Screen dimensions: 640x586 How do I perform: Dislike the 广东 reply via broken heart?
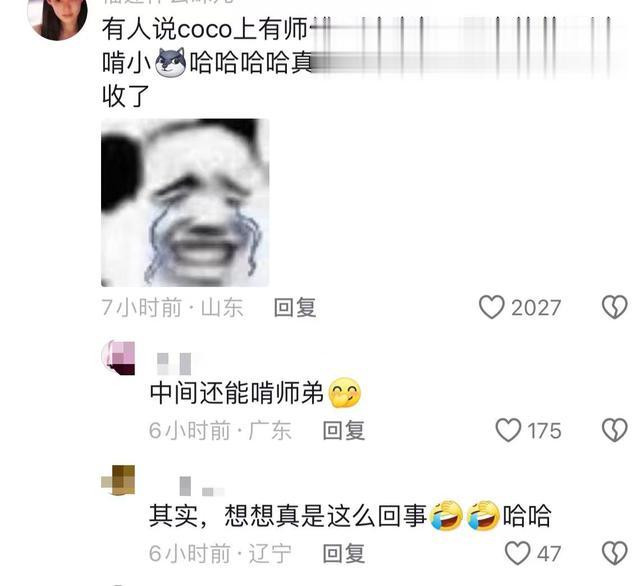point(615,430)
